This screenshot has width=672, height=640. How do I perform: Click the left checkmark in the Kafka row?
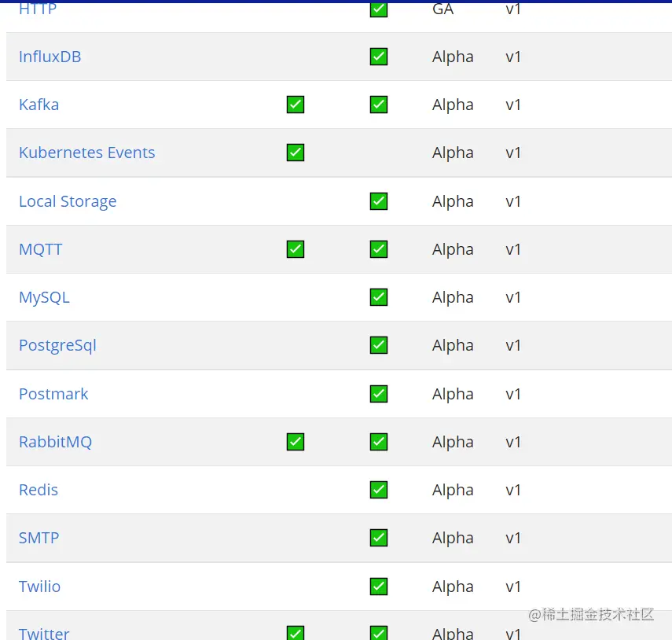click(x=296, y=105)
